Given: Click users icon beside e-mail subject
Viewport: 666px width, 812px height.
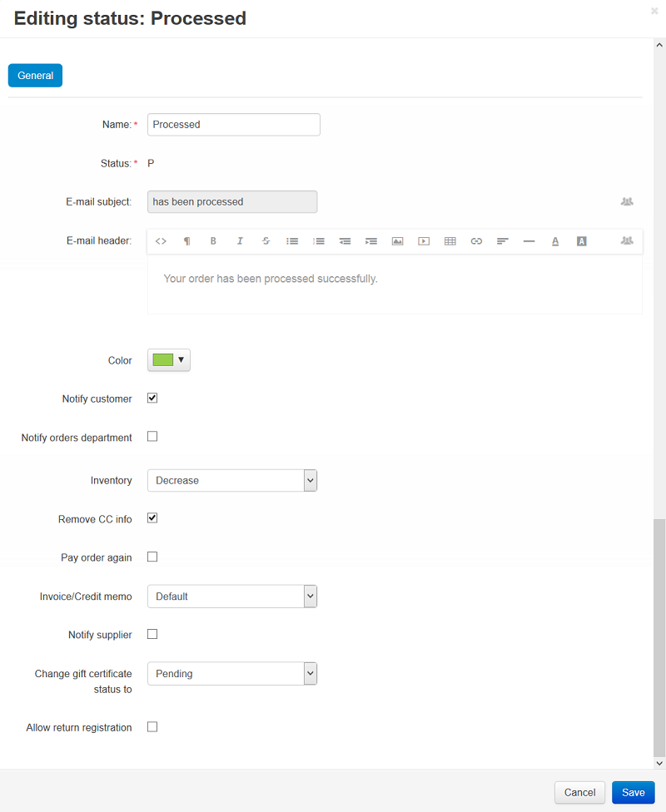Looking at the screenshot, I should [627, 201].
